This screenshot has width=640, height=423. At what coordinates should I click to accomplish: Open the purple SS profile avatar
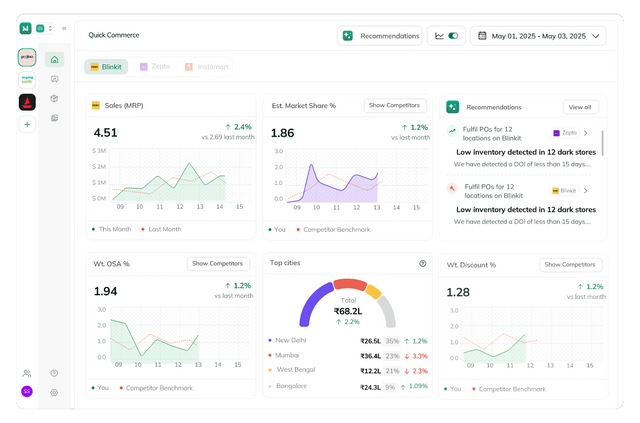click(x=27, y=392)
